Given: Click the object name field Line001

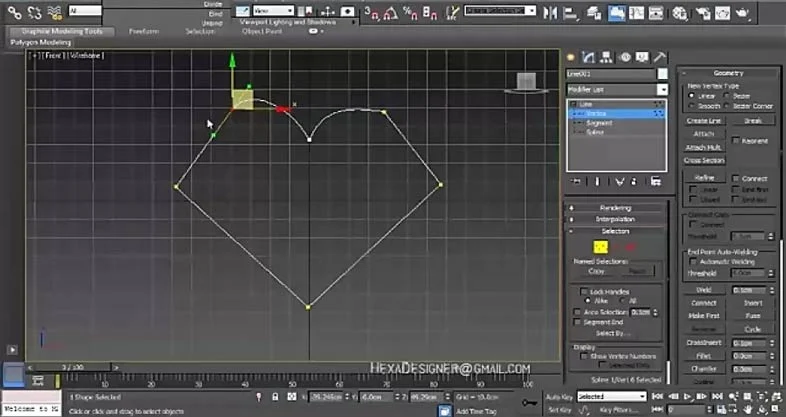Looking at the screenshot, I should click(611, 74).
